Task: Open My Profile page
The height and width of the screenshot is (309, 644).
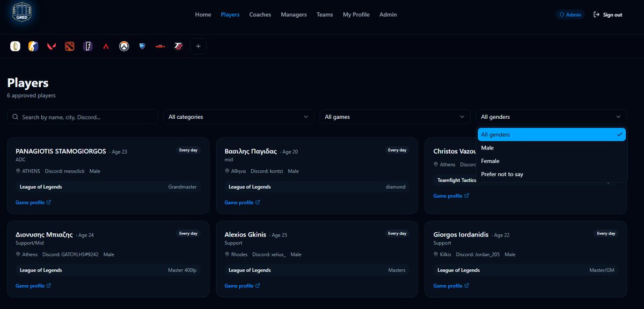Action: tap(356, 15)
